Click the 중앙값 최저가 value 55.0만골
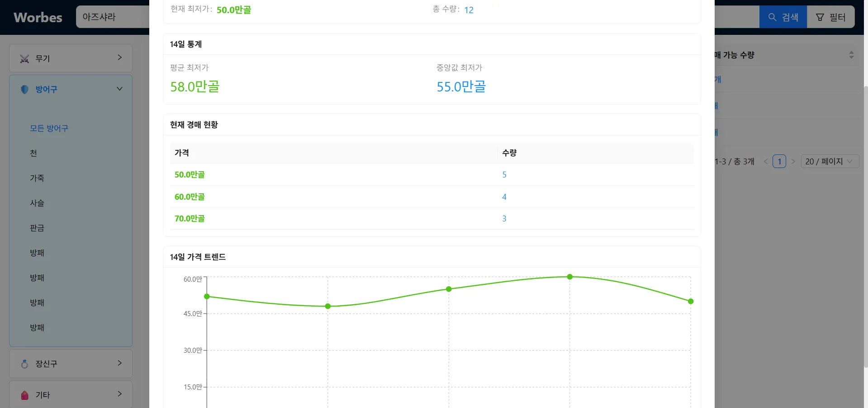The height and width of the screenshot is (408, 868). click(x=461, y=86)
